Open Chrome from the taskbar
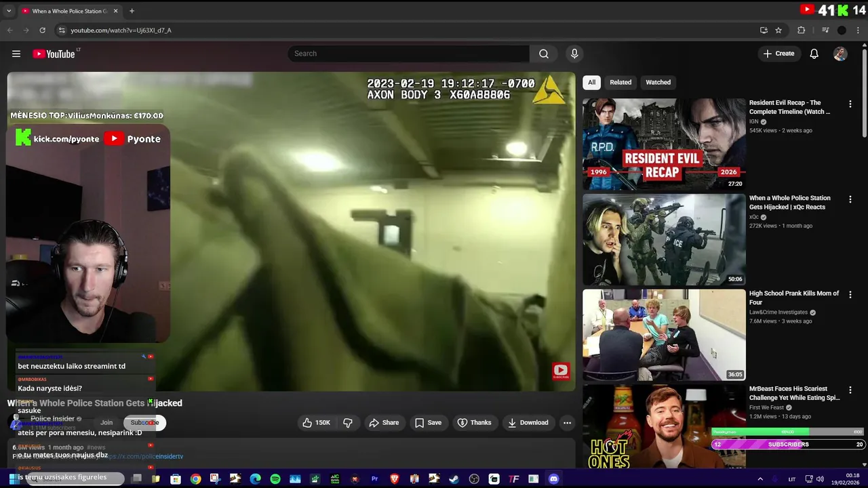The width and height of the screenshot is (868, 488). point(195,479)
